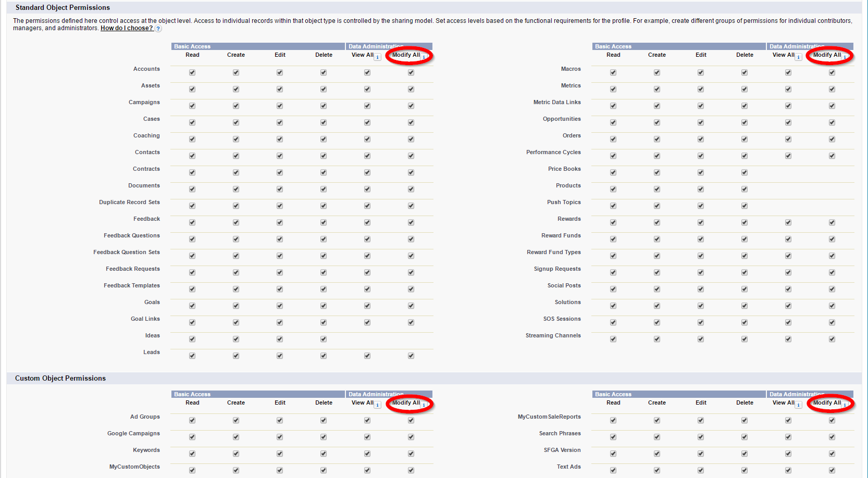Toggle Create permission for Feedback
The width and height of the screenshot is (868, 478).
pyautogui.click(x=236, y=222)
